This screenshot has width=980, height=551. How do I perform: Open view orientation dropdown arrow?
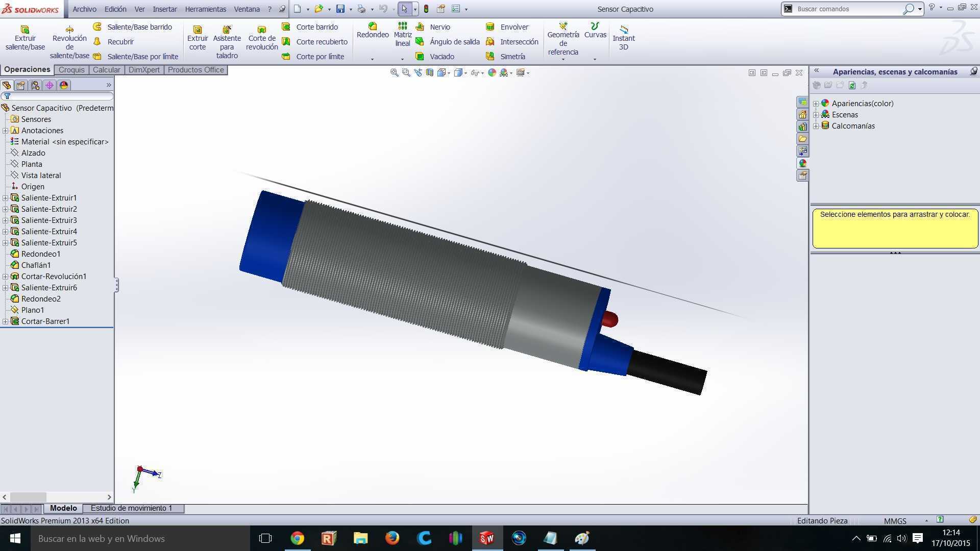[449, 73]
